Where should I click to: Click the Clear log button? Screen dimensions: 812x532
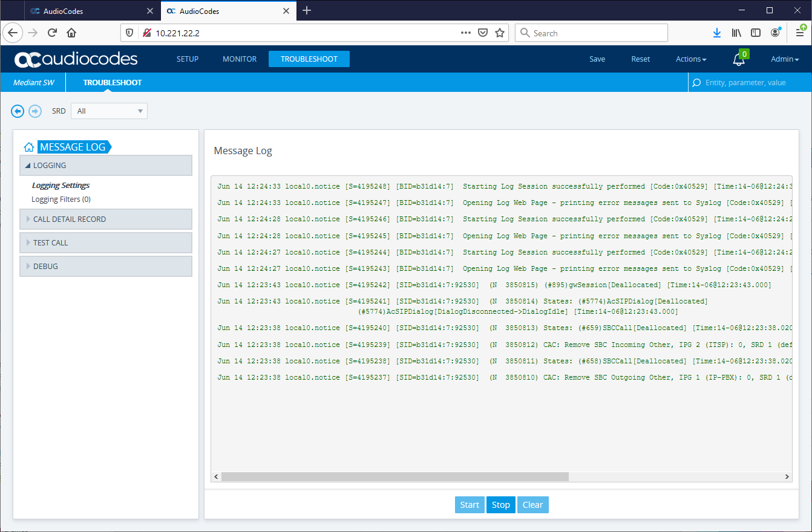(x=533, y=505)
